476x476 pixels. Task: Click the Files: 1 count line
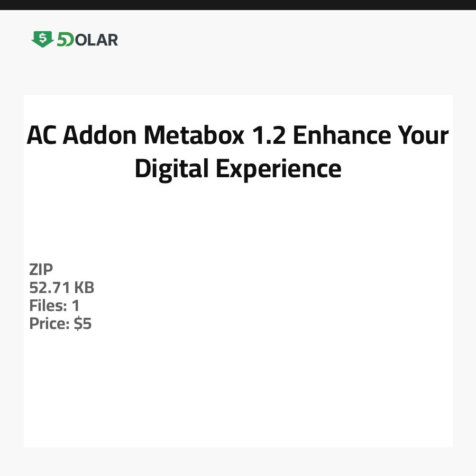[x=54, y=306]
